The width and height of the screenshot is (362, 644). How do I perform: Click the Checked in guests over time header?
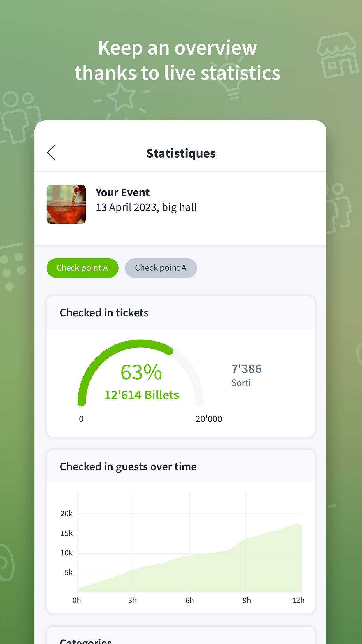pyautogui.click(x=128, y=467)
